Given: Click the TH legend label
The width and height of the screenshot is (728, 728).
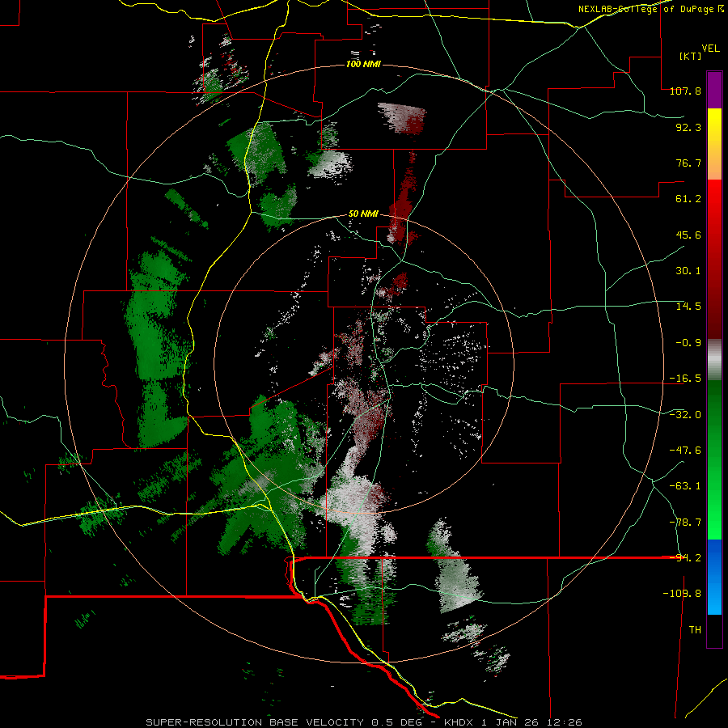Looking at the screenshot, I should (695, 629).
